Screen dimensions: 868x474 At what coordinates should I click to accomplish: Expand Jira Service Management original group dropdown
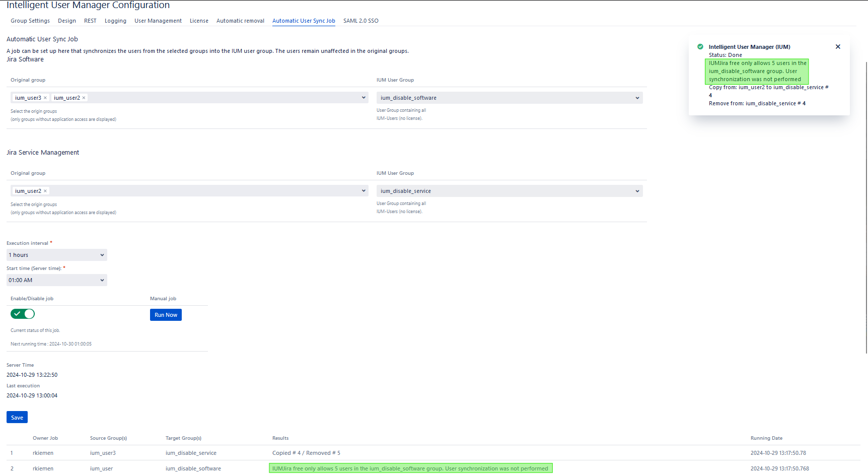[364, 191]
